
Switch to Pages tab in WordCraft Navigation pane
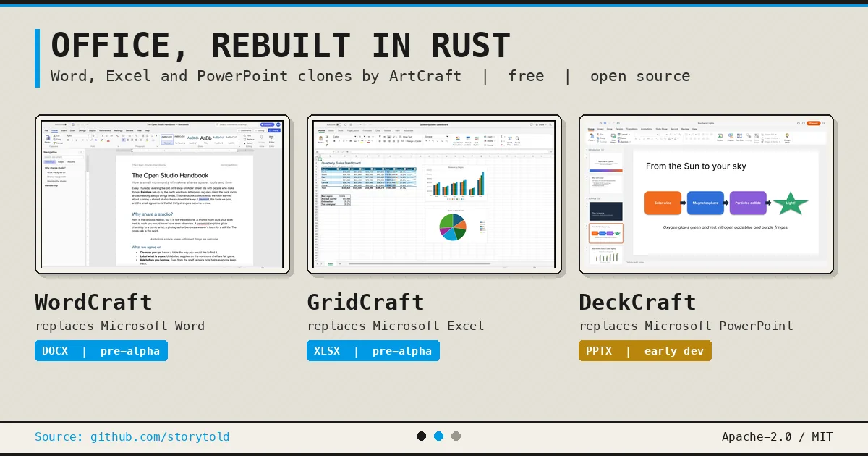tap(61, 161)
